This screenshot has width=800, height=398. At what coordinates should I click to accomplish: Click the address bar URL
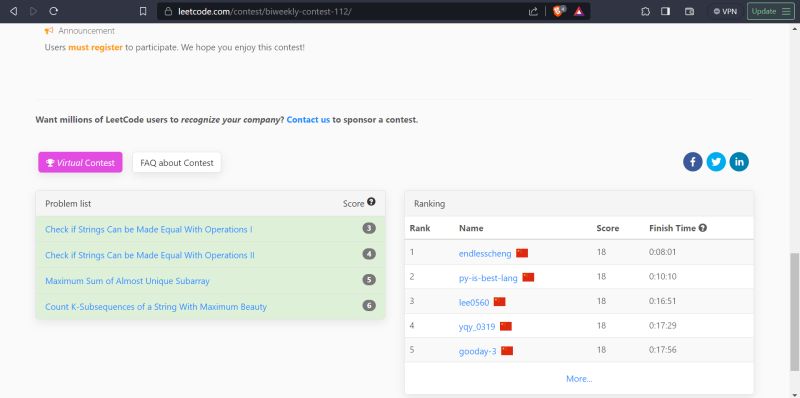click(x=265, y=11)
